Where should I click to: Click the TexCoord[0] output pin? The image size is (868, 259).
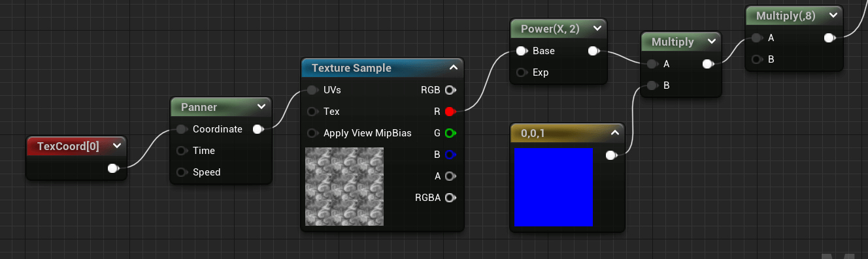tap(113, 168)
